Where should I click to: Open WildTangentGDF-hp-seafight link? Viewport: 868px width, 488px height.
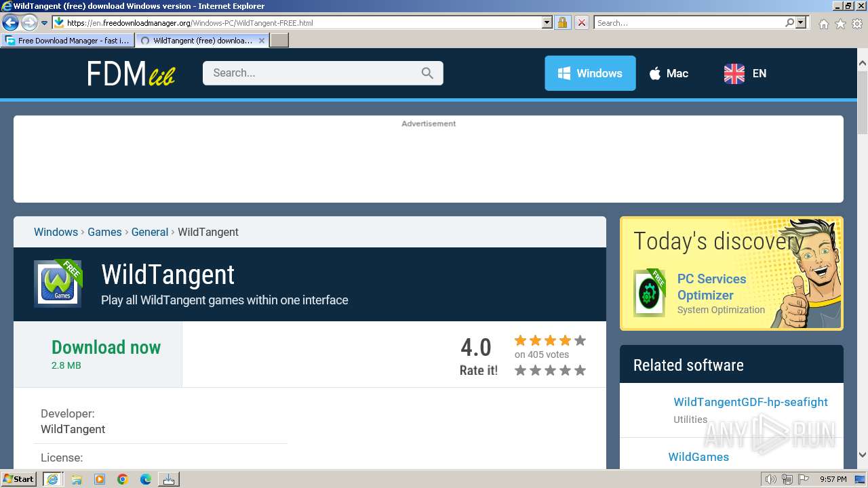click(751, 402)
